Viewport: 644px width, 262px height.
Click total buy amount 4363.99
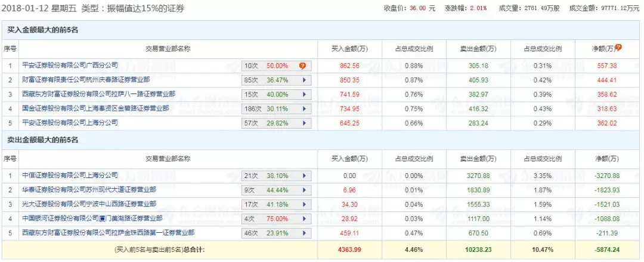click(351, 249)
